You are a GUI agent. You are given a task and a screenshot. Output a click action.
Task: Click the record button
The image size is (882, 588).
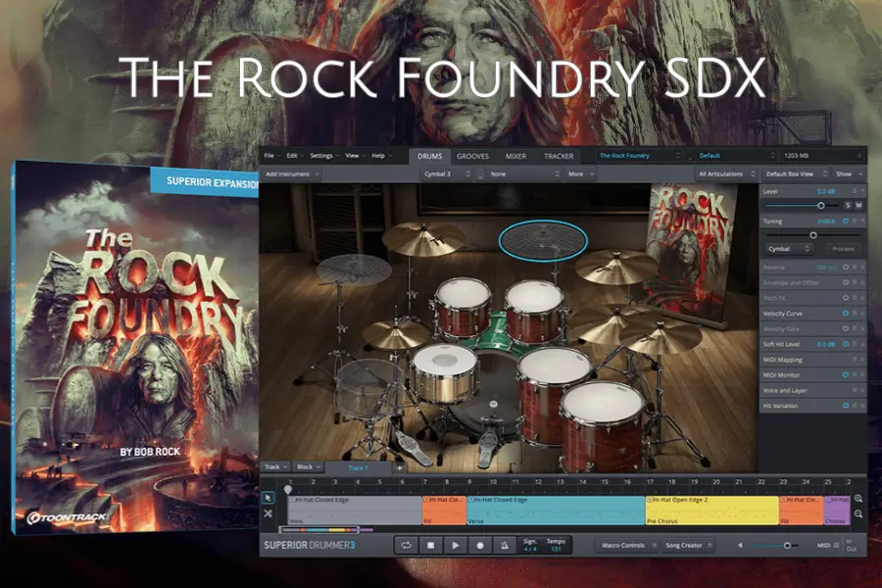tap(480, 545)
